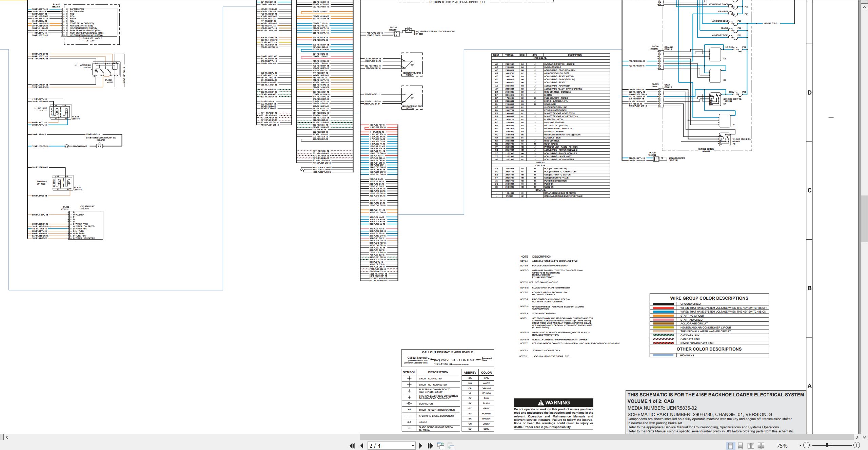Click the '(30) ARC-SUPPR' label

click(677, 158)
